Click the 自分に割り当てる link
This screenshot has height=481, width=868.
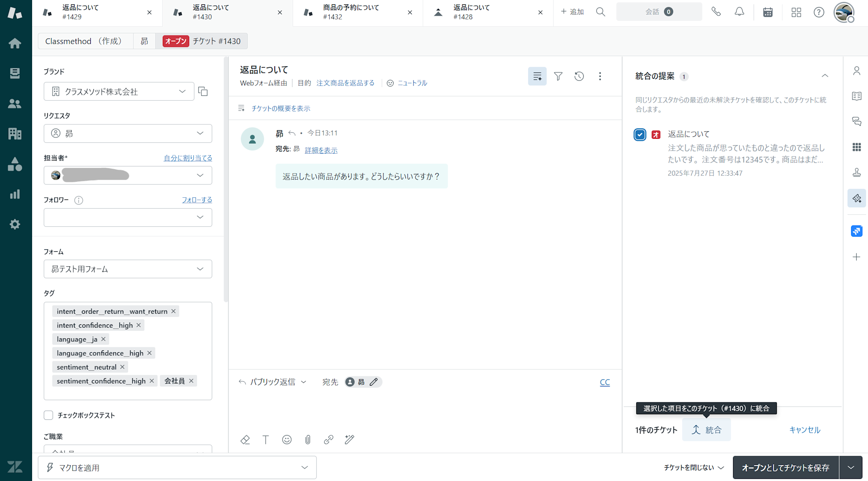click(x=188, y=158)
